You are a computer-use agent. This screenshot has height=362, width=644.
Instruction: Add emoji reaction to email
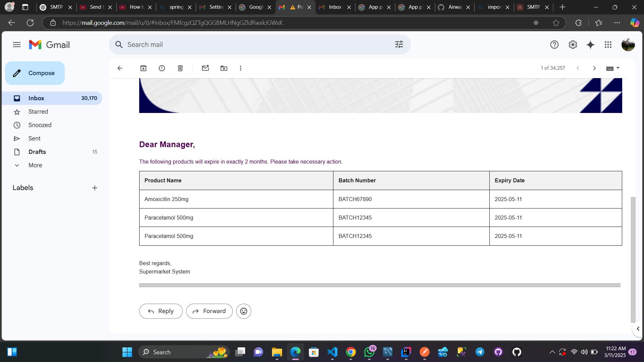(244, 311)
